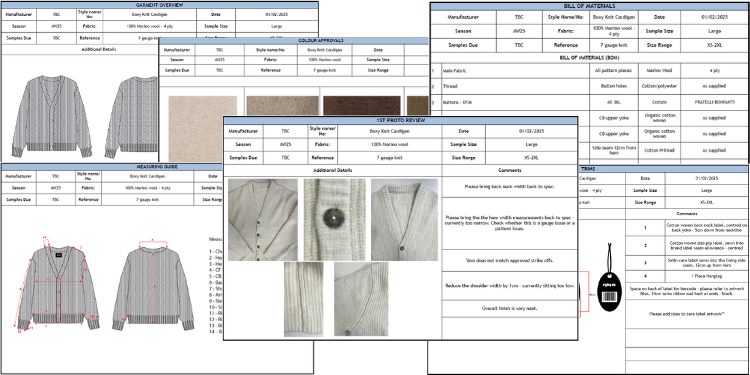750x375 pixels.
Task: Click the '1 Piece Hangtag' trim row
Action: click(x=687, y=276)
